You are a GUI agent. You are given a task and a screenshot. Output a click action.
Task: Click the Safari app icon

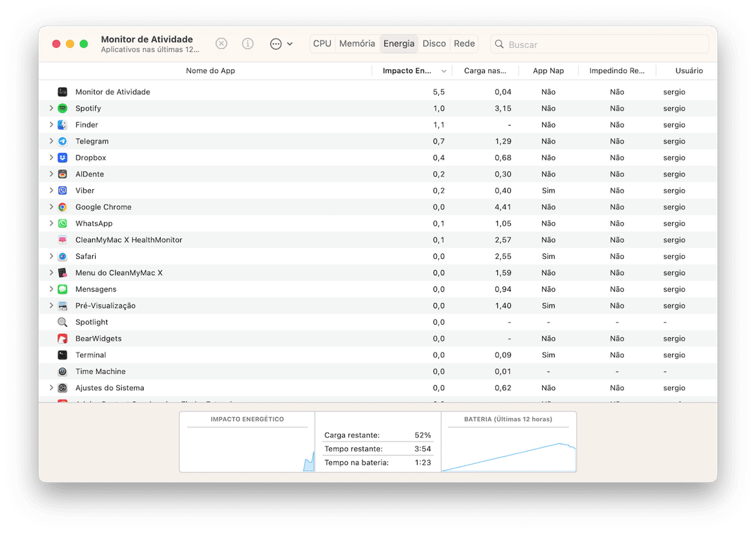[x=62, y=257]
